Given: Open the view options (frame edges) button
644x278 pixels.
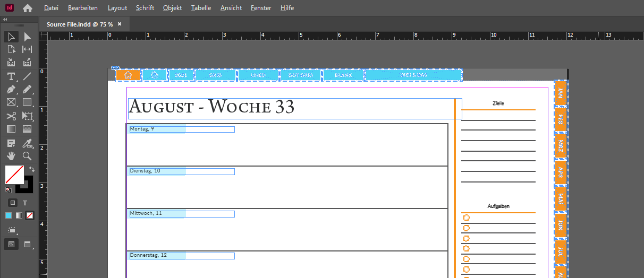Looking at the screenshot, I should tap(12, 230).
